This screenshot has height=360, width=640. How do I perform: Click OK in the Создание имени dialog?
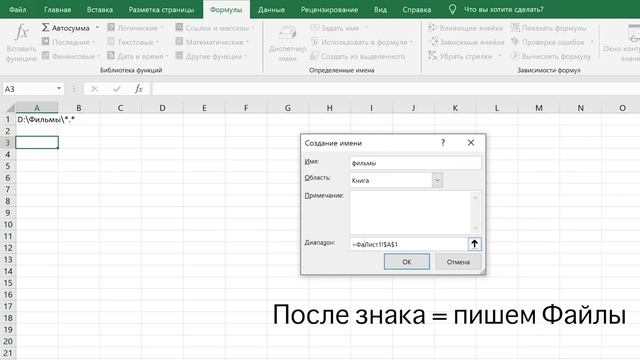click(407, 262)
